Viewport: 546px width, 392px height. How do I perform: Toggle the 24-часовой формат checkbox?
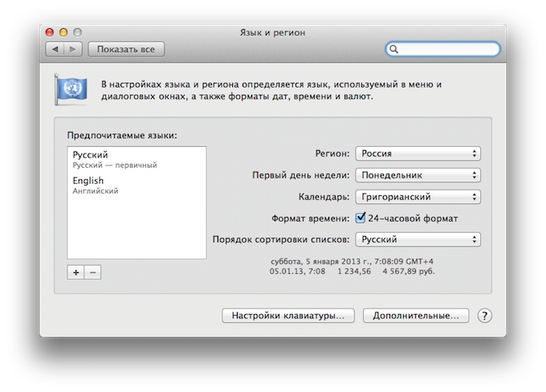[x=361, y=218]
